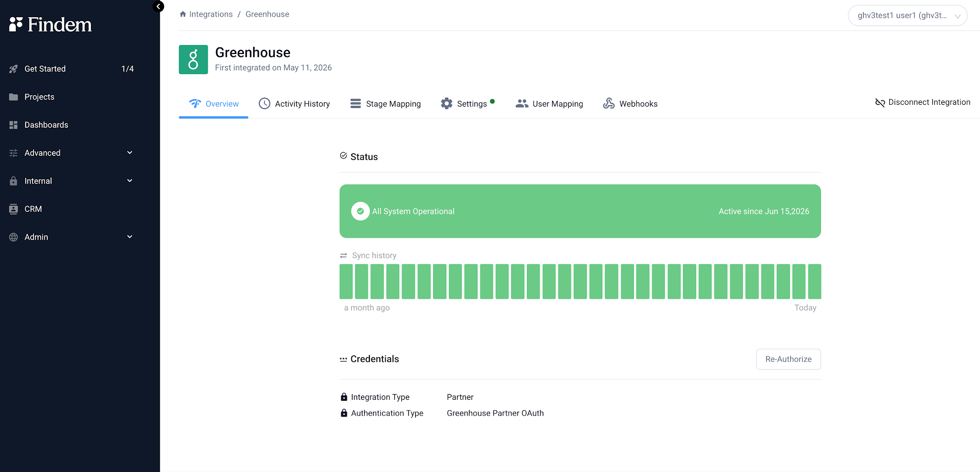Image resolution: width=980 pixels, height=472 pixels.
Task: Click the Stage Mapping bars icon
Action: tap(356, 104)
